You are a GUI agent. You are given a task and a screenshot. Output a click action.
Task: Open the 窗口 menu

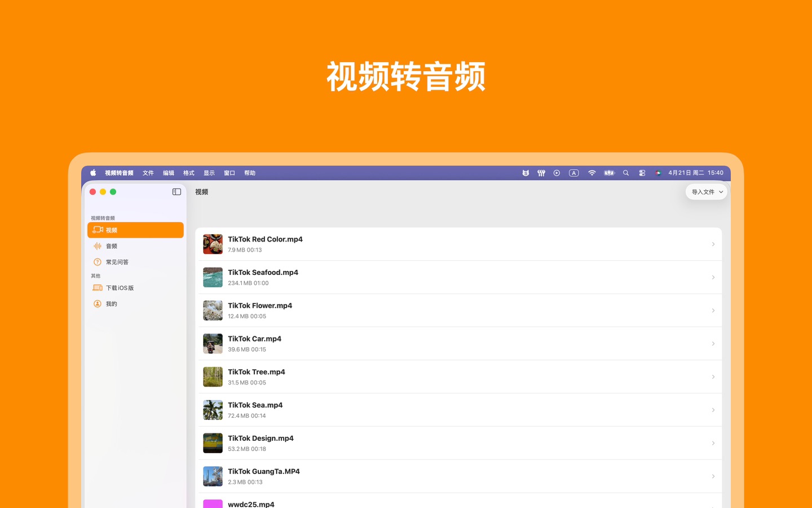click(230, 173)
